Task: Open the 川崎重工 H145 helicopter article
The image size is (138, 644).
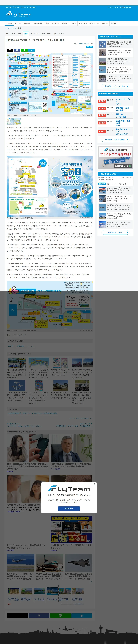Action: click(115, 199)
